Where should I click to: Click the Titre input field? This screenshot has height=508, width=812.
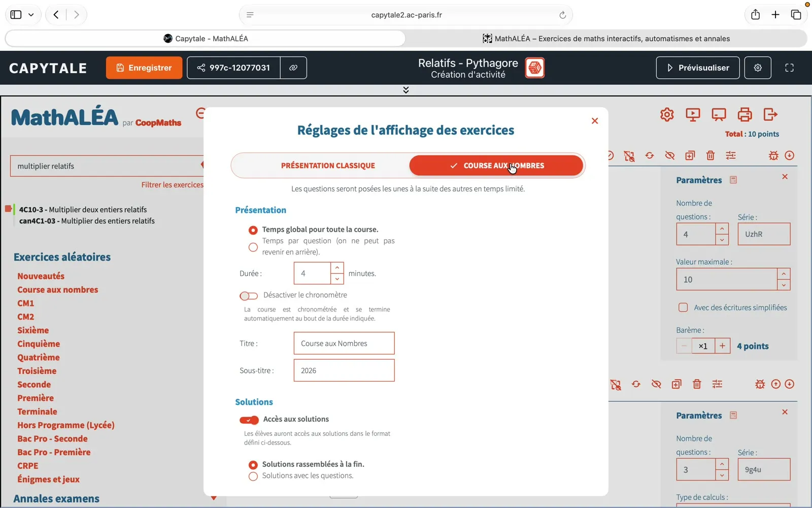344,343
